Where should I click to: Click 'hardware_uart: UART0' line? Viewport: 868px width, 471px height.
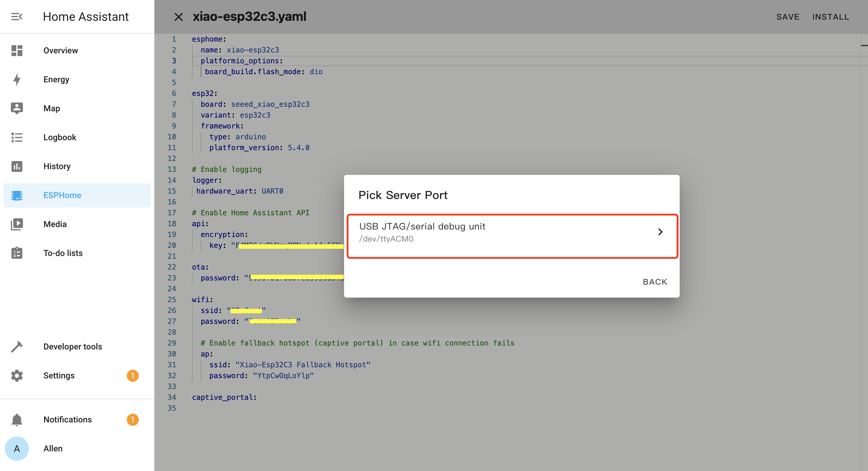coord(240,191)
